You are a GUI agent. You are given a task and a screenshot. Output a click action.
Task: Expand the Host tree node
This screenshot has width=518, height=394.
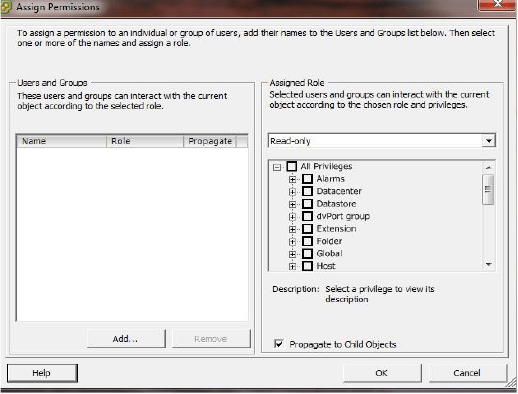pyautogui.click(x=292, y=267)
